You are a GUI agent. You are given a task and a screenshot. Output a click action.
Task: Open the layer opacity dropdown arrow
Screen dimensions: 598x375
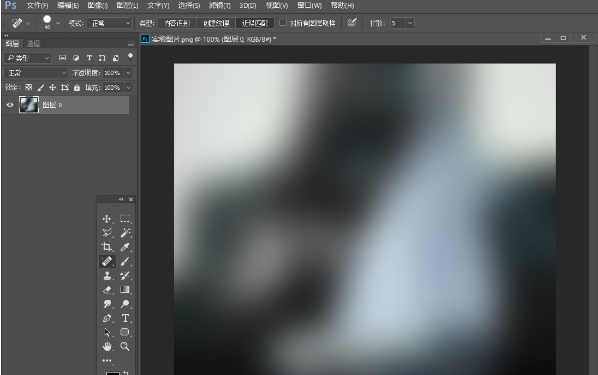click(129, 72)
